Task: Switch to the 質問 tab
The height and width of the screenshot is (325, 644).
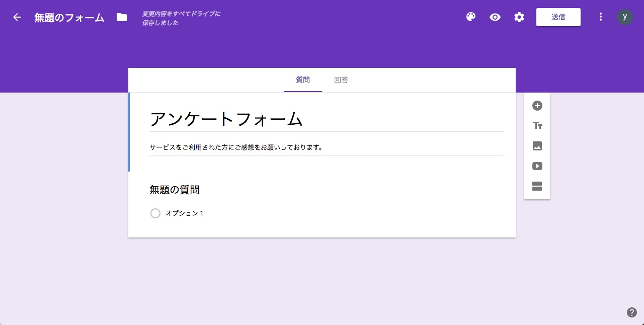Action: coord(303,80)
